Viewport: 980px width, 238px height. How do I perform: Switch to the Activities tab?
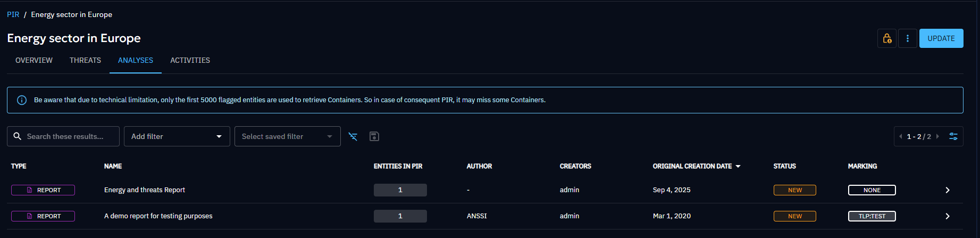[x=190, y=60]
